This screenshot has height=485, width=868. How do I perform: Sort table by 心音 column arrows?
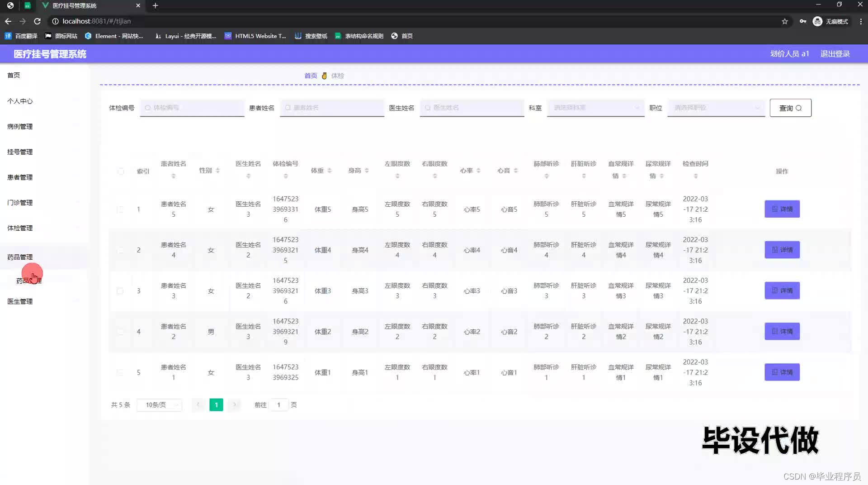tap(516, 171)
